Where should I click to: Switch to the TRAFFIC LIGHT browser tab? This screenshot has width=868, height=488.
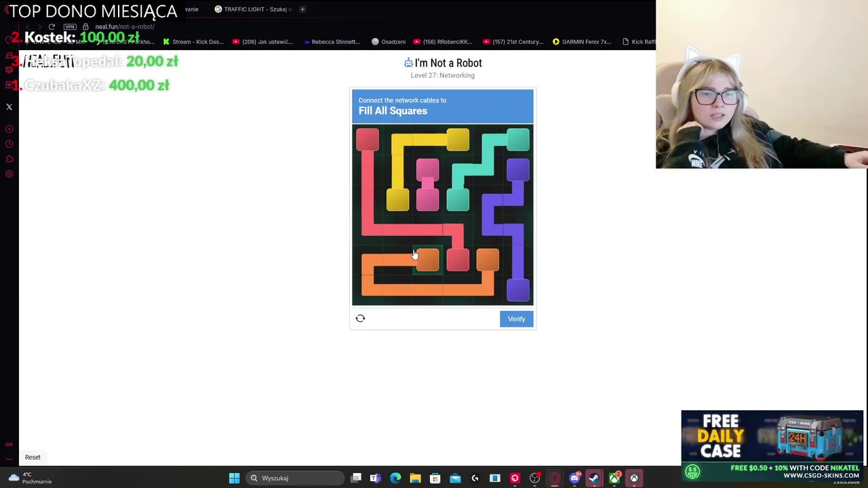coord(252,9)
